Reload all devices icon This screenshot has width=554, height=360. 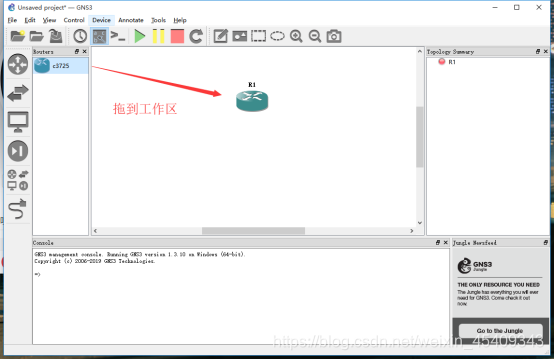pos(196,36)
